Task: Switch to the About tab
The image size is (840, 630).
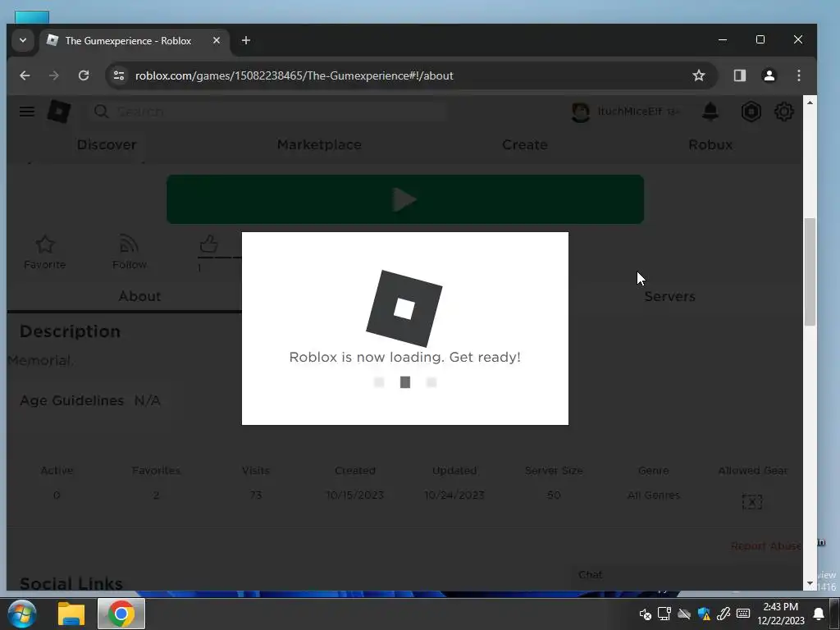Action: (x=139, y=296)
